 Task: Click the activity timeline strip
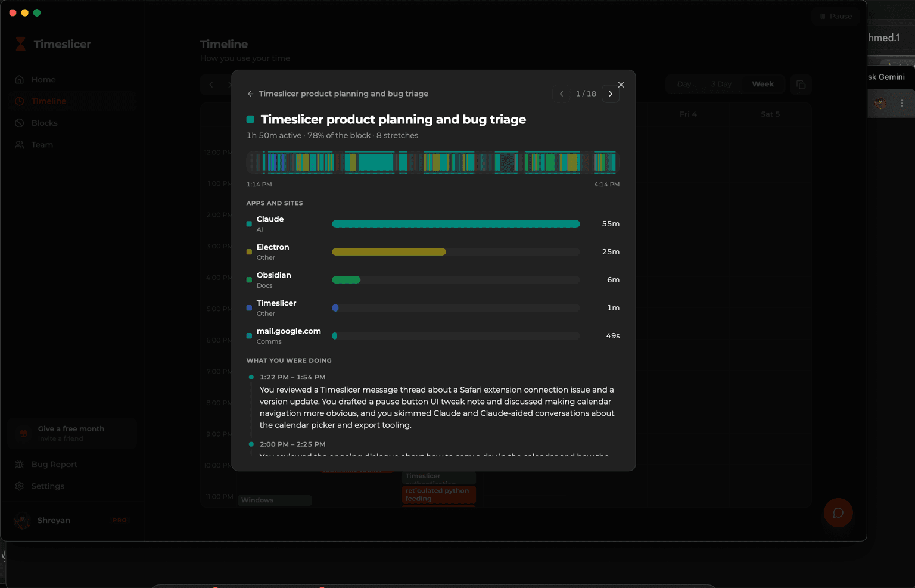click(433, 162)
